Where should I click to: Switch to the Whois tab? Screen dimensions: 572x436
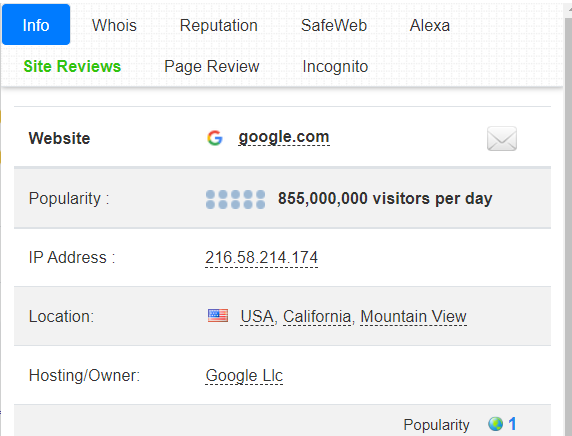(114, 26)
